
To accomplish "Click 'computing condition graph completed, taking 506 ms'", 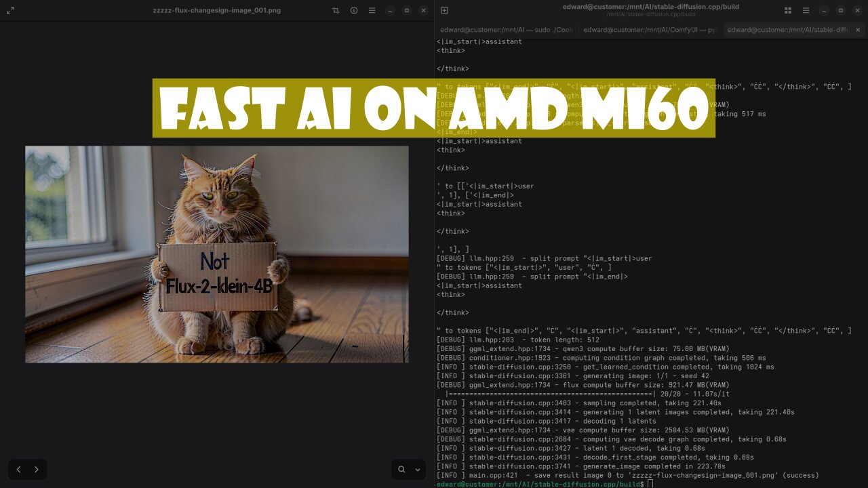I will point(601,358).
